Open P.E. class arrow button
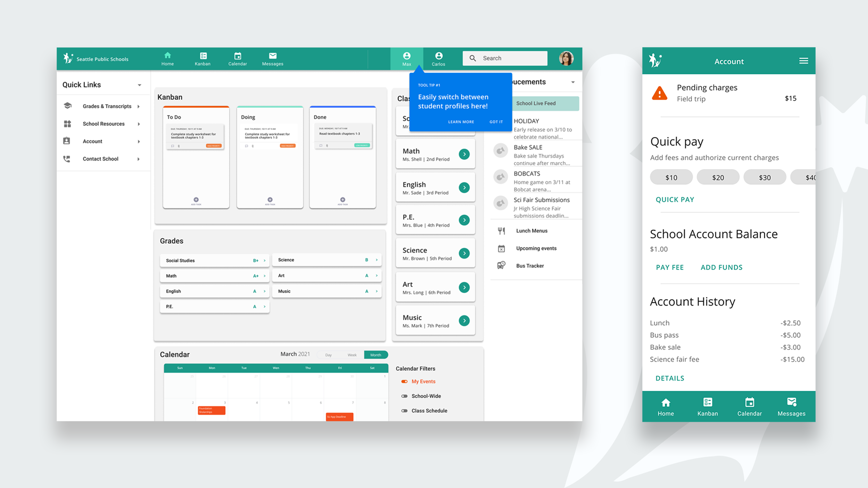The width and height of the screenshot is (868, 488). point(464,220)
